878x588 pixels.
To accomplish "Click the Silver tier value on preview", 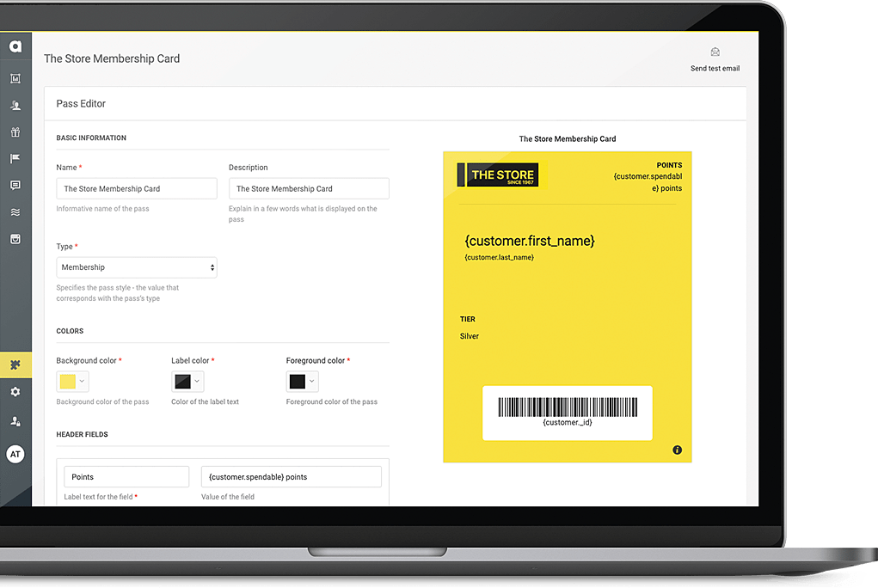I will tap(470, 337).
